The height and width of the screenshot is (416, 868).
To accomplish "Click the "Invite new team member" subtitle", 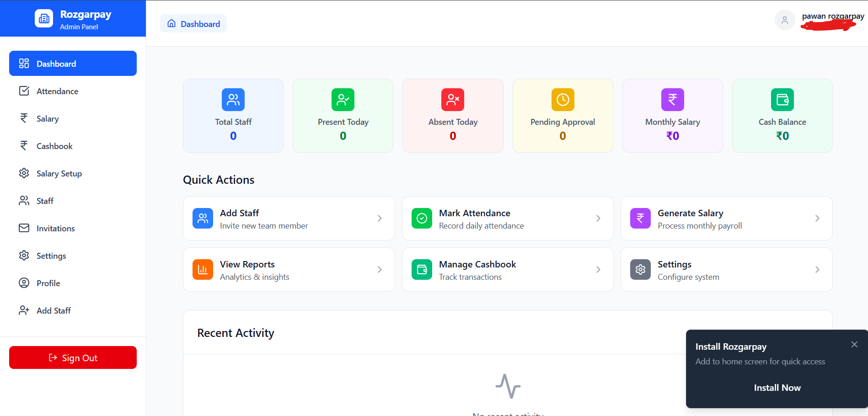I will (264, 226).
